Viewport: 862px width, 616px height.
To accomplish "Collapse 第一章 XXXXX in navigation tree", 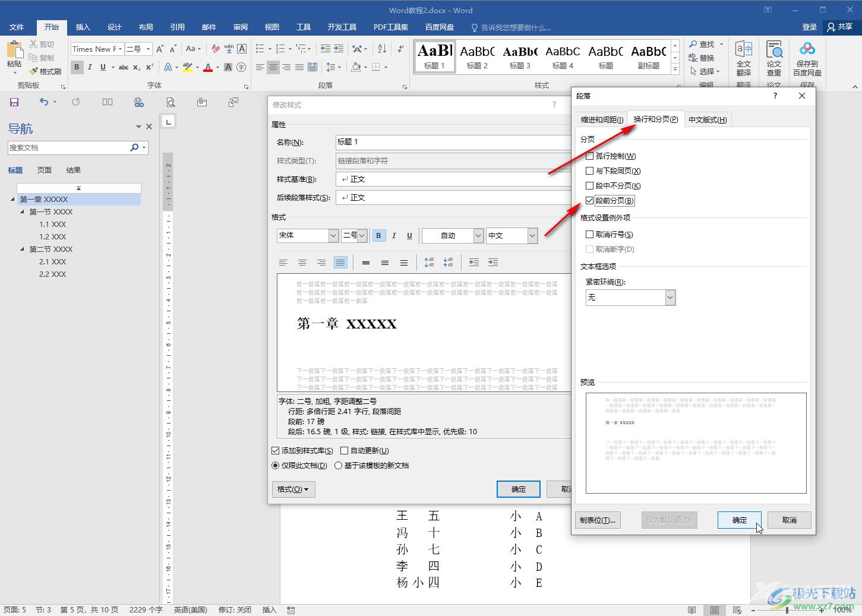I will 13,200.
